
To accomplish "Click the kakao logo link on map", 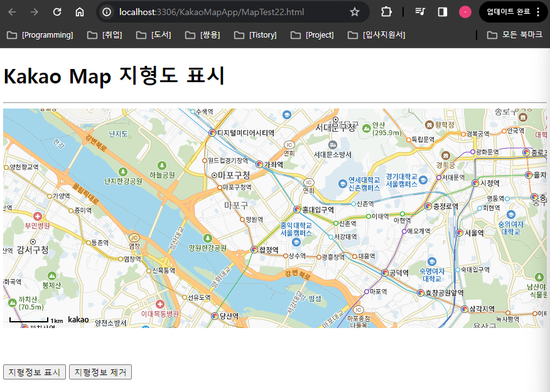I will pyautogui.click(x=78, y=319).
